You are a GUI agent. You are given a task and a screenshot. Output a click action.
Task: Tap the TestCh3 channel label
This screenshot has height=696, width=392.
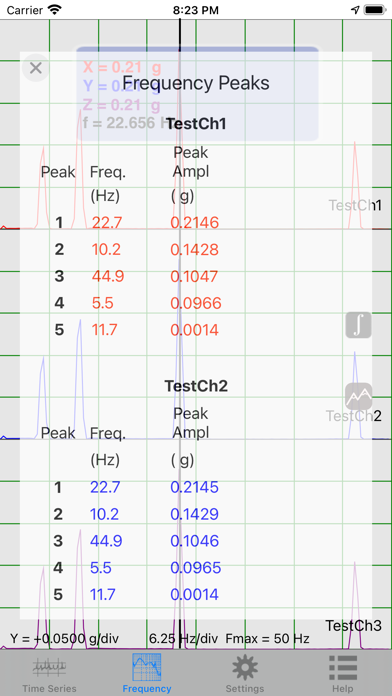(353, 625)
